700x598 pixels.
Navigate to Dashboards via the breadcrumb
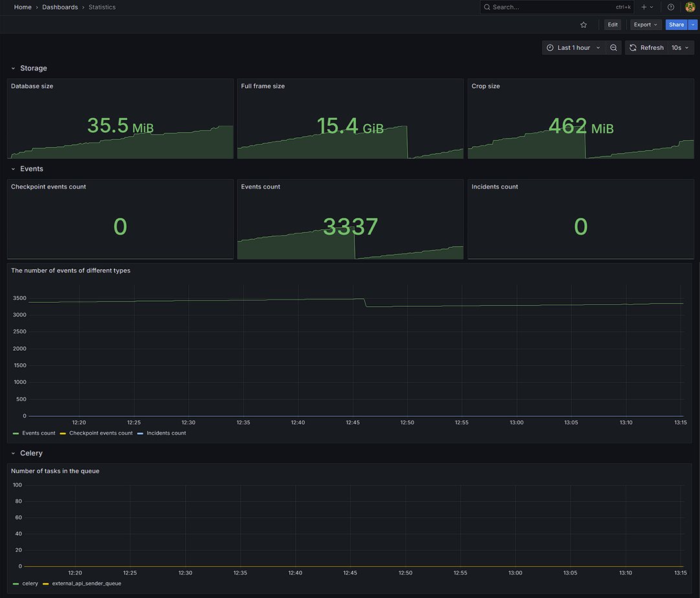[60, 7]
